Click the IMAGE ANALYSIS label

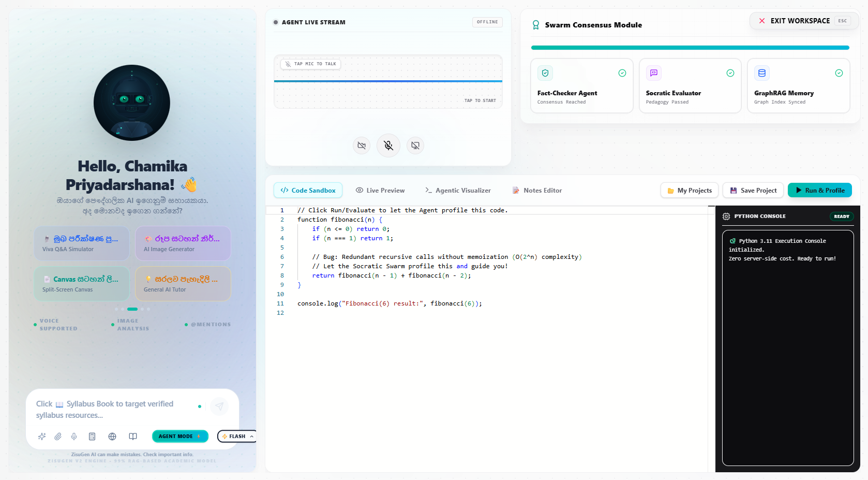[133, 325]
